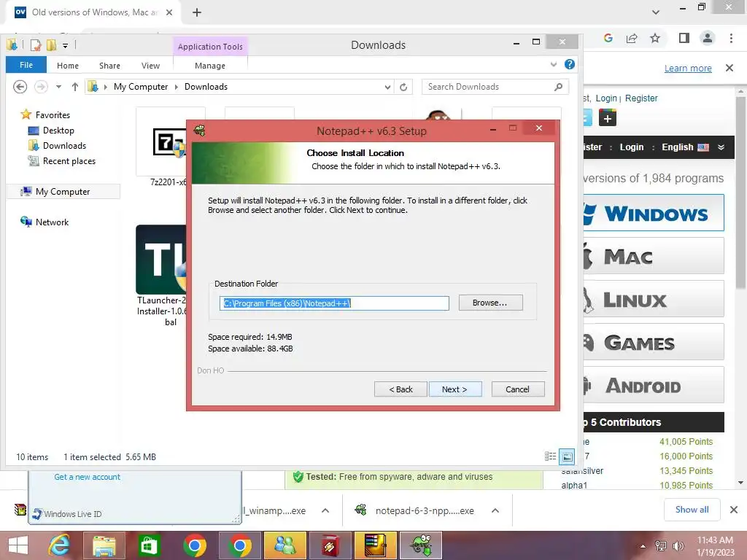
Task: Click the Notepad++ setup taskbar icon
Action: click(x=421, y=545)
